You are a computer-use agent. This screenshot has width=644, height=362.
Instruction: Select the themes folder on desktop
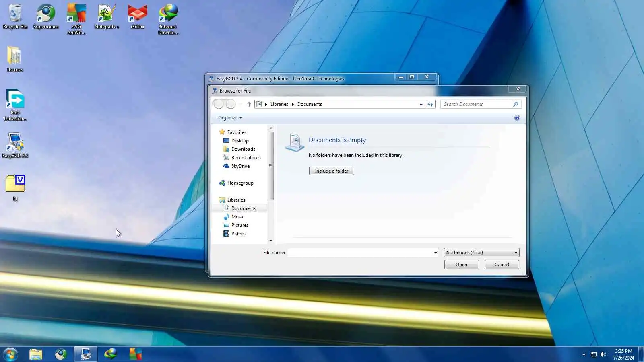(x=15, y=59)
